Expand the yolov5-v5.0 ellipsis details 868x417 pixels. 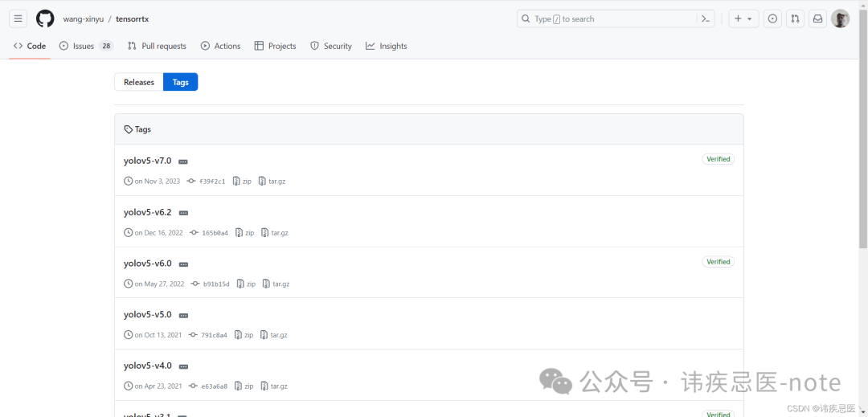point(184,316)
